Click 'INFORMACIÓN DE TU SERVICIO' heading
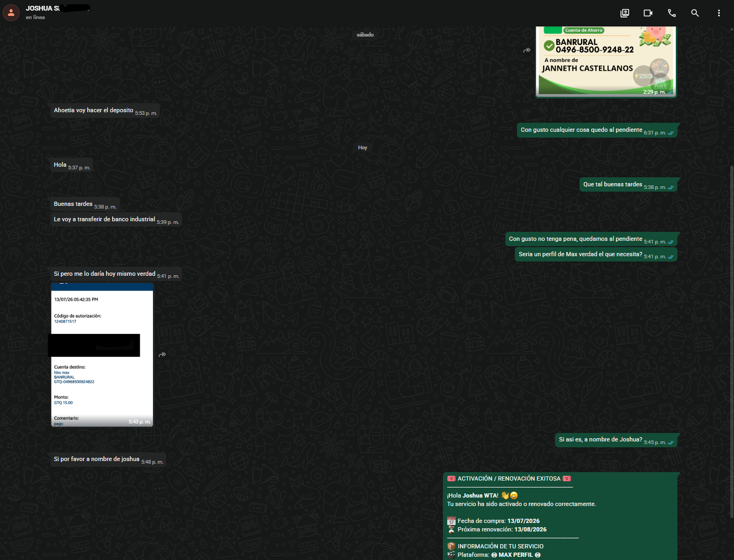Viewport: 734px width, 560px height. (495, 547)
